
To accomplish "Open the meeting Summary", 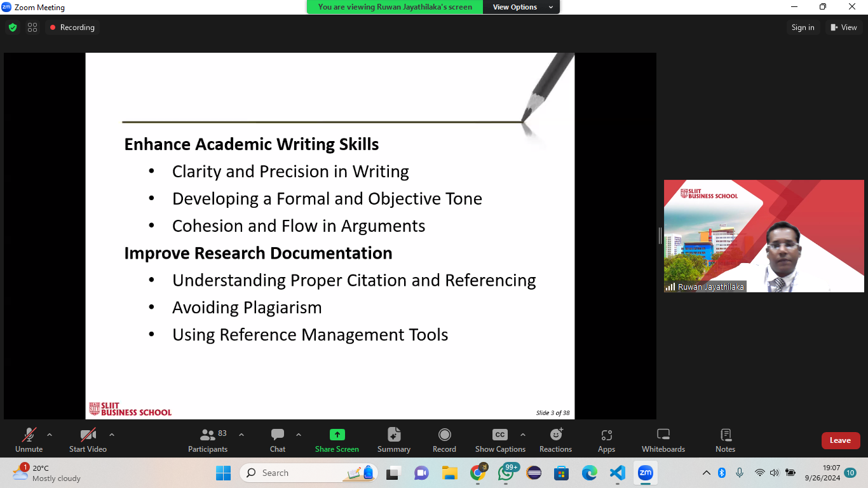I will [393, 440].
